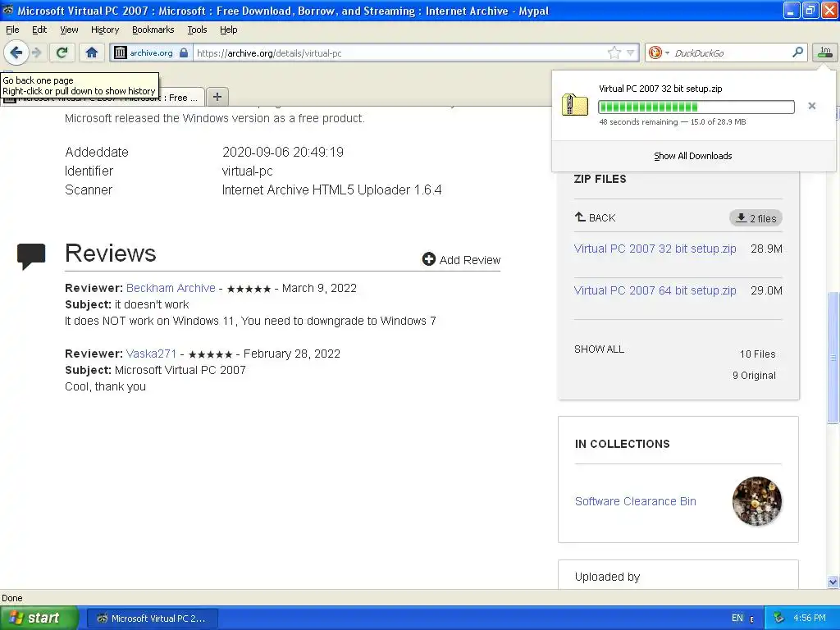
Task: Click the system tray network icon
Action: 778,619
